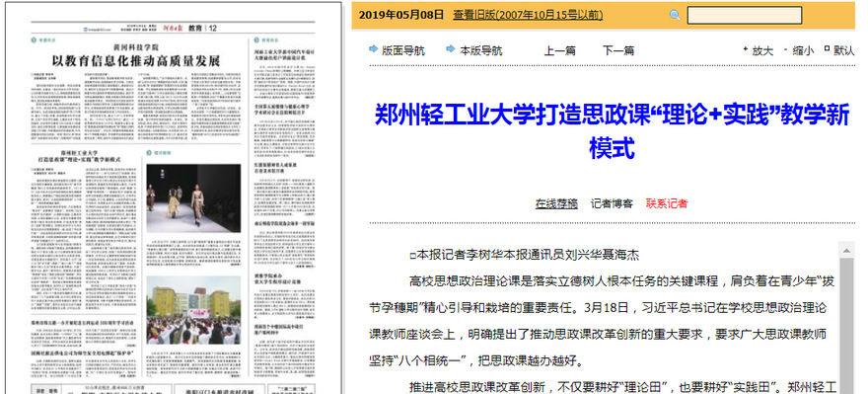Shrink text with 缩小
The image size is (868, 394).
click(803, 51)
